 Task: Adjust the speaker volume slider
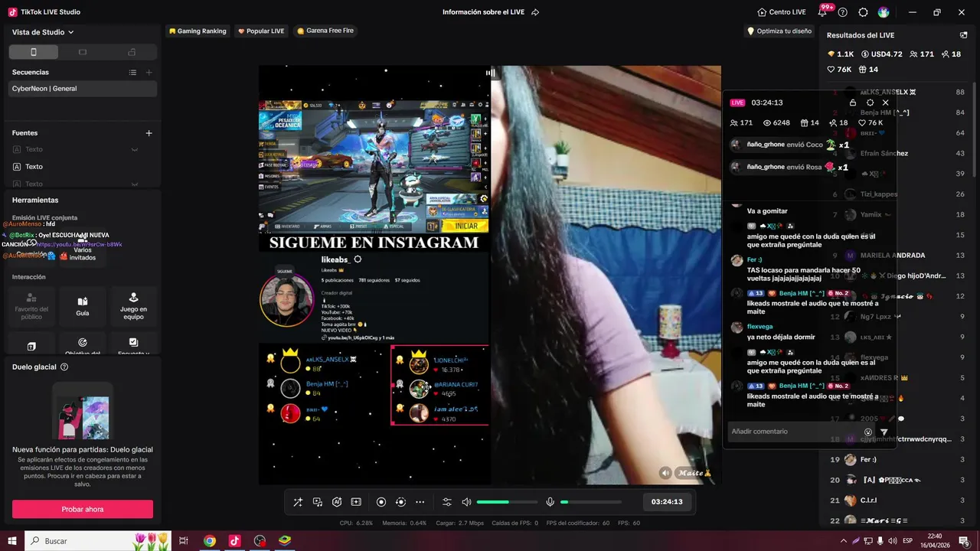(507, 502)
